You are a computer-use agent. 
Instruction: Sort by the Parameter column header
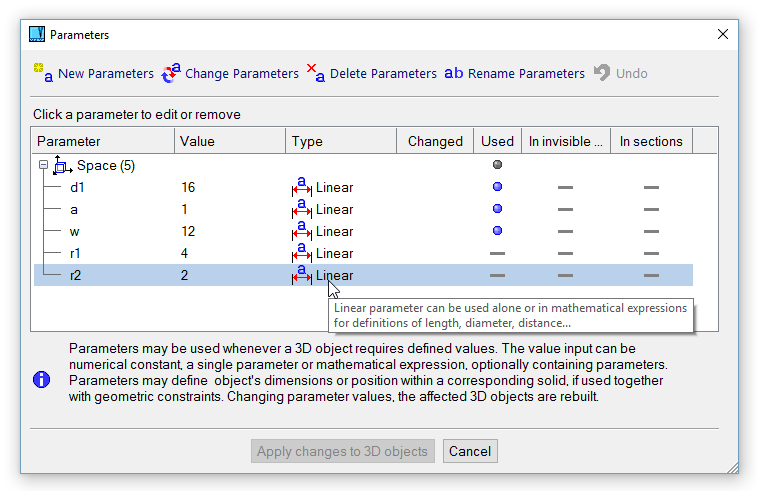[x=102, y=141]
